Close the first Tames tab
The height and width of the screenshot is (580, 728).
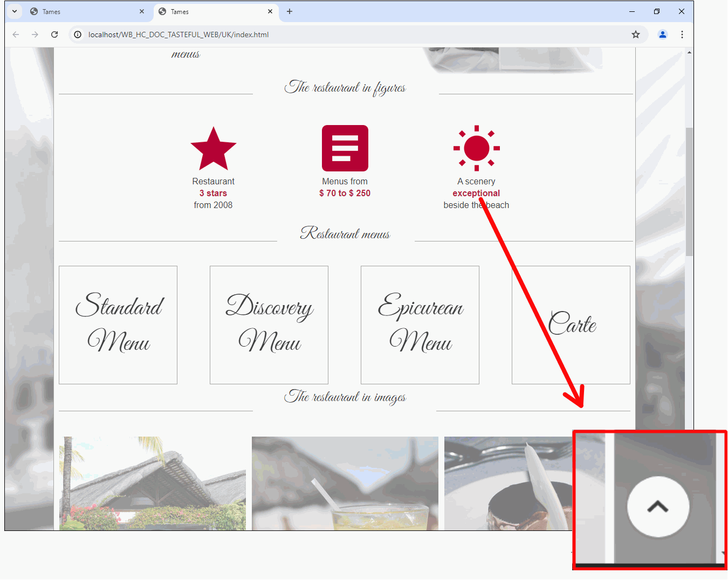click(142, 11)
